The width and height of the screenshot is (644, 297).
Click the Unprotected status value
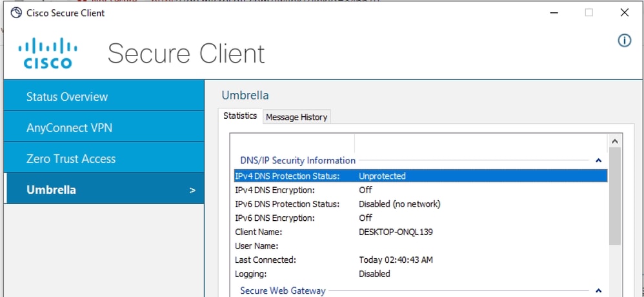[382, 176]
